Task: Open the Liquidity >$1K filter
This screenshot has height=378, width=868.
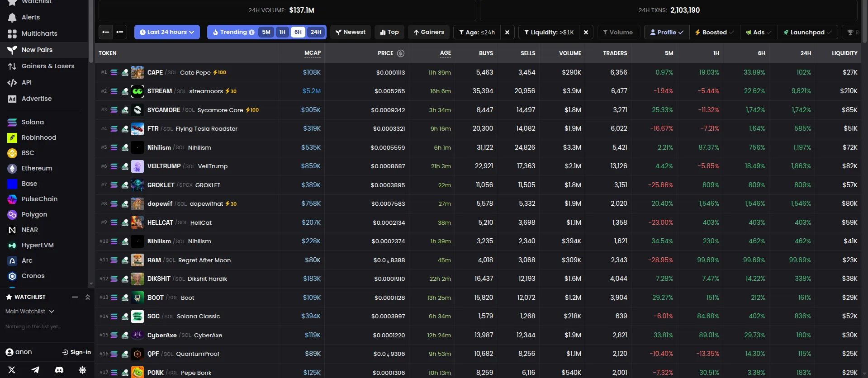Action: pos(549,32)
